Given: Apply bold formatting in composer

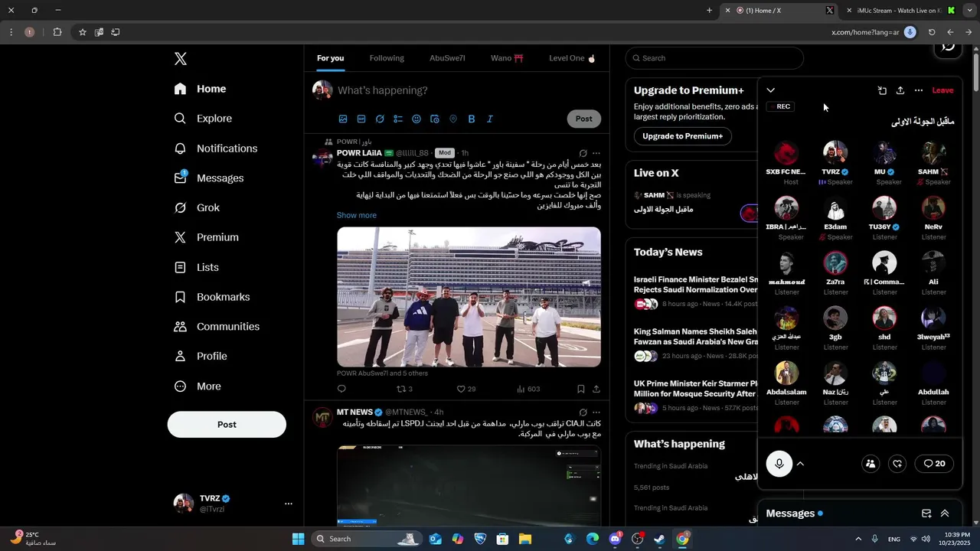Looking at the screenshot, I should (x=472, y=119).
